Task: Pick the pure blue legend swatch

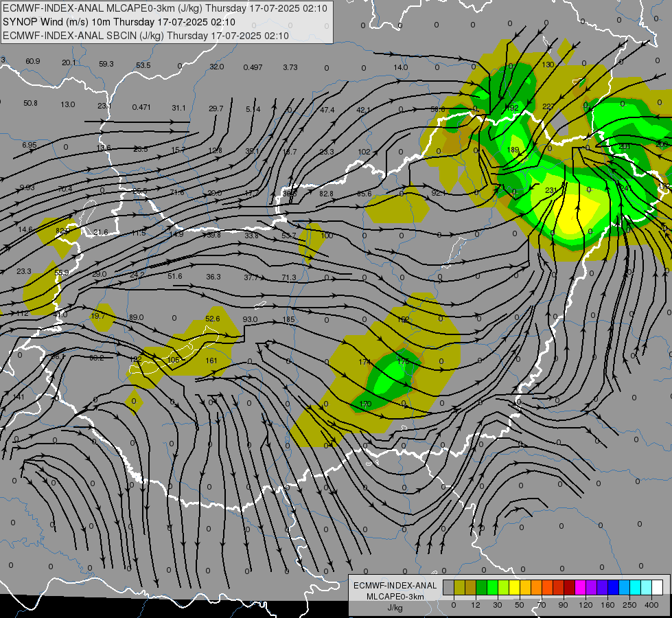Action: [x=613, y=587]
